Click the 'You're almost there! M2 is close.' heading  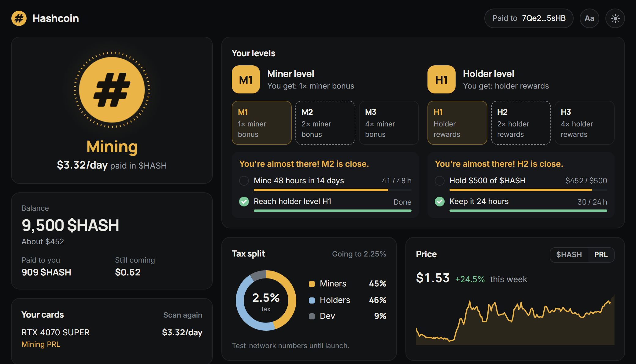[x=304, y=164]
